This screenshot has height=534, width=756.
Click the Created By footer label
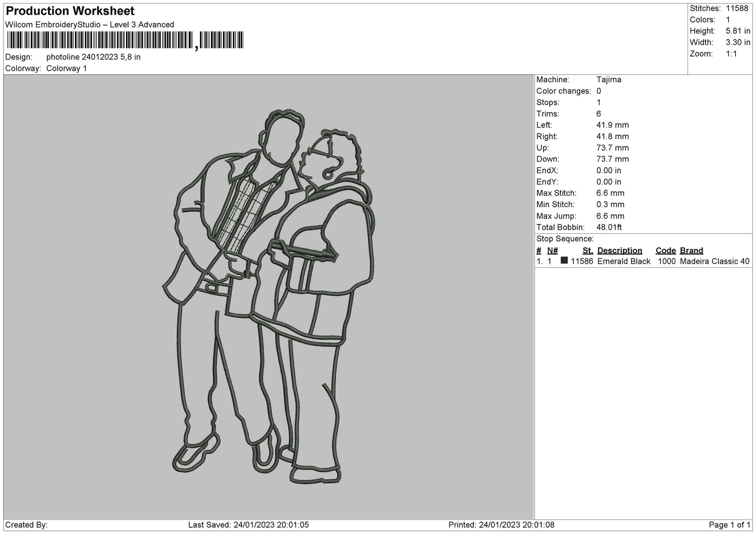pyautogui.click(x=27, y=525)
